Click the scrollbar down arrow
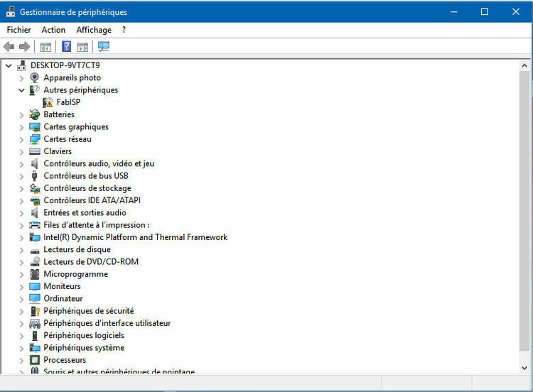 coord(524,368)
